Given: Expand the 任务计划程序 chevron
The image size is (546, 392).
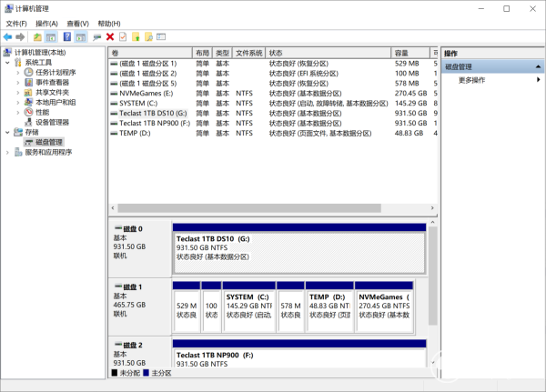Looking at the screenshot, I should (18, 73).
